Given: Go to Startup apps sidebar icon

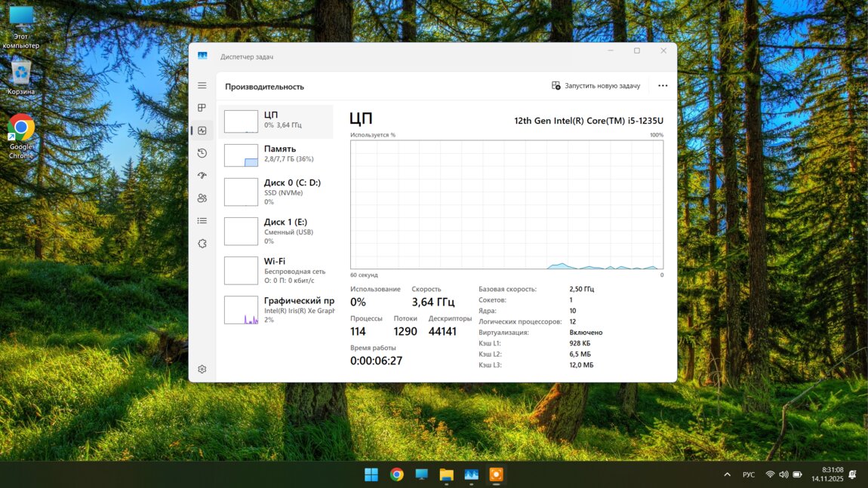Looking at the screenshot, I should click(202, 176).
